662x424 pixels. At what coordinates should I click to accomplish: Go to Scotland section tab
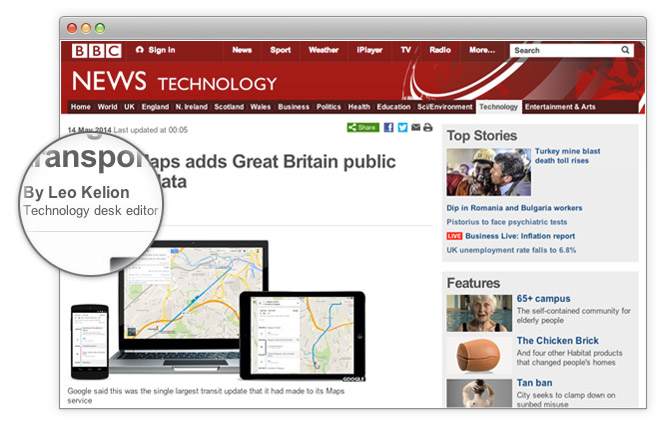coord(229,107)
